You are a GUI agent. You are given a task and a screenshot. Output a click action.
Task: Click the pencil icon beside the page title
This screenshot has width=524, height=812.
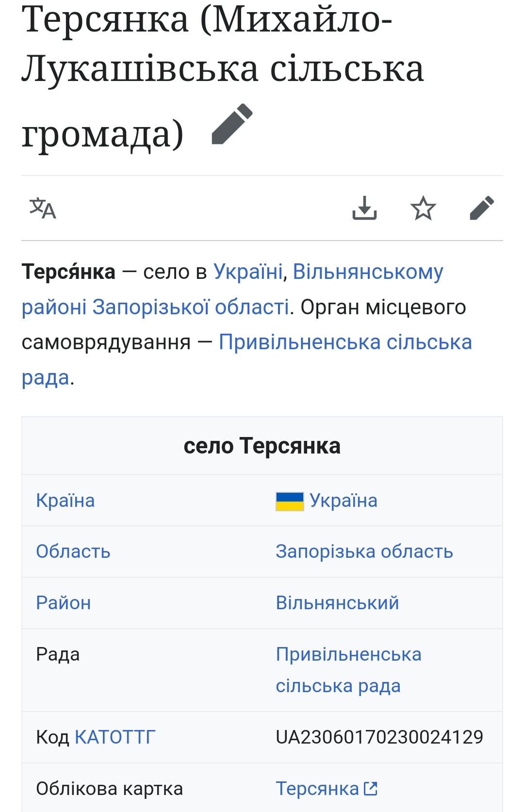point(232,124)
